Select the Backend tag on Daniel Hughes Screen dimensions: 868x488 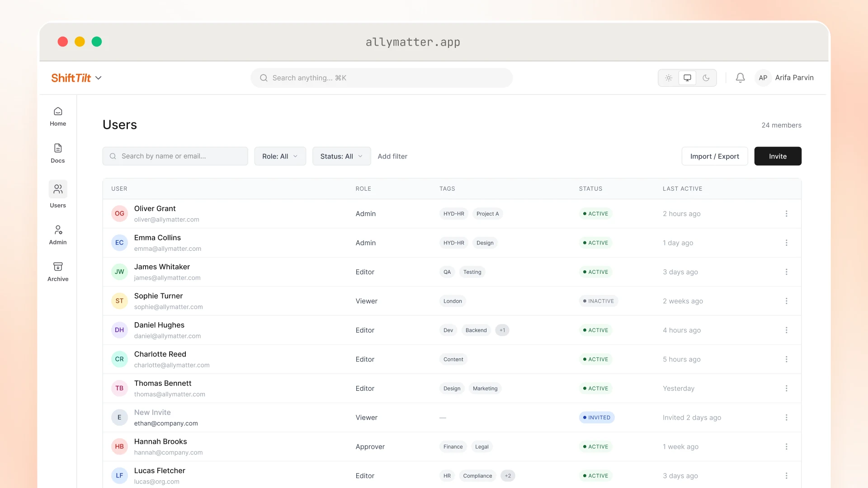(x=476, y=330)
